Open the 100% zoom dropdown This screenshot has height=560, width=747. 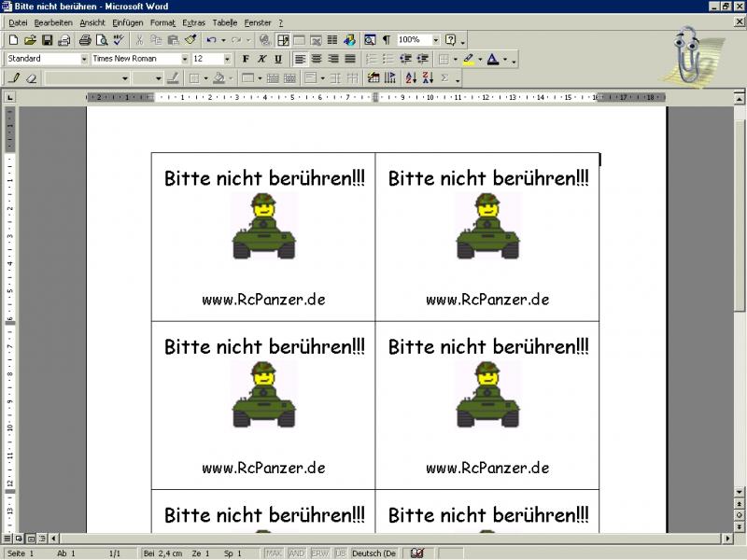pyautogui.click(x=435, y=40)
